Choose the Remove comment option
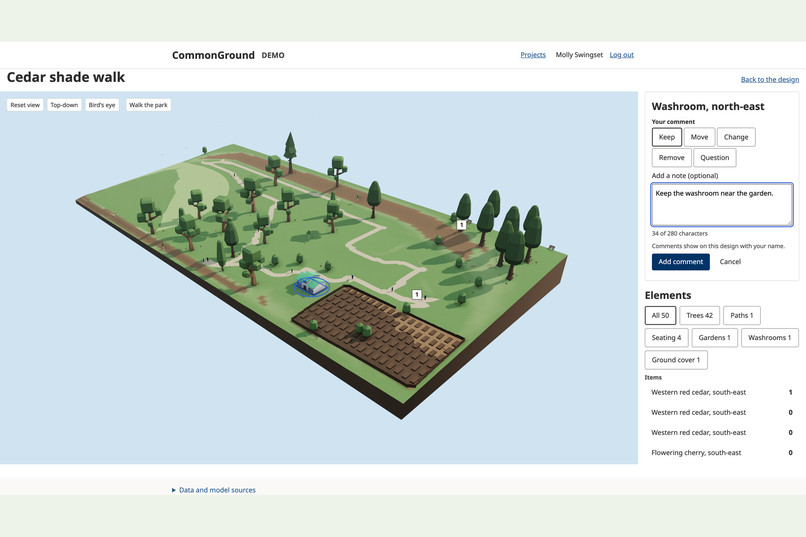 671,158
